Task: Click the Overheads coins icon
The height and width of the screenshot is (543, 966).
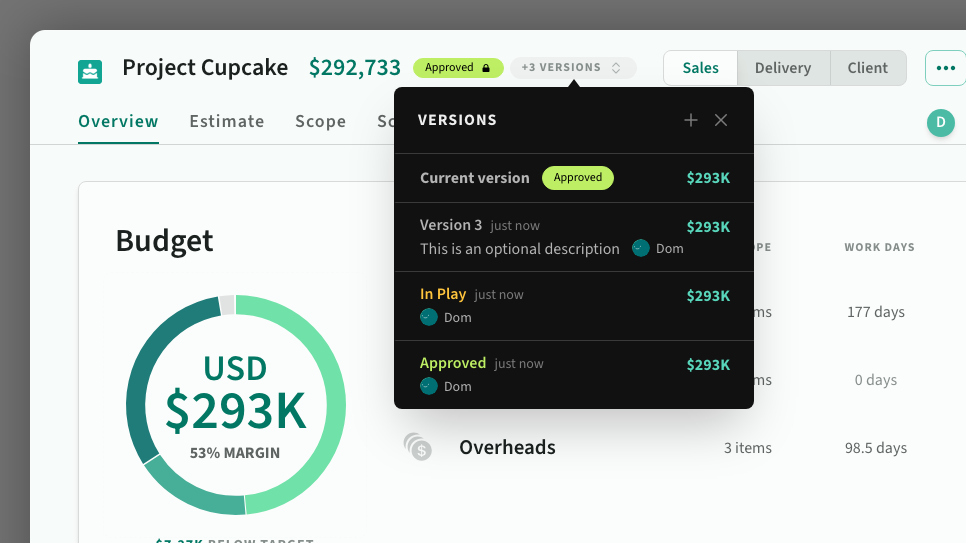Action: 417,447
